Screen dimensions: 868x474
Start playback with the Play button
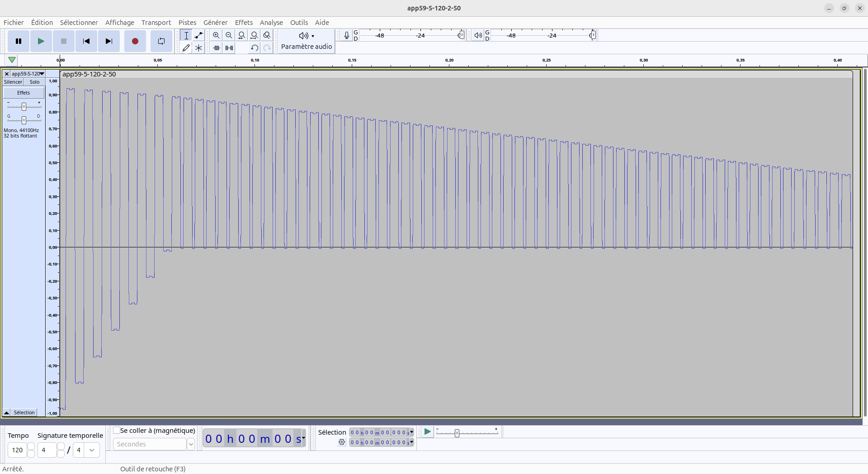pyautogui.click(x=41, y=41)
